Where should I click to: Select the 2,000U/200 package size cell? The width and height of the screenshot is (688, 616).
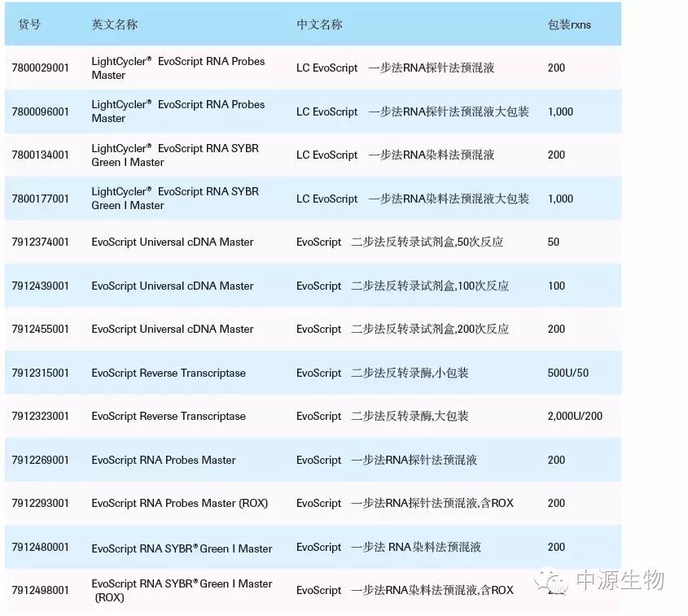[x=575, y=417]
